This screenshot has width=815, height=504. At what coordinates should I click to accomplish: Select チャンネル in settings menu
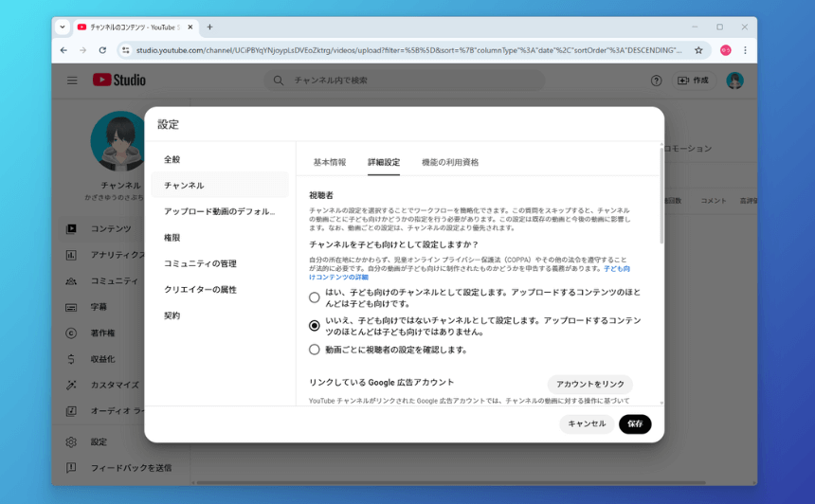[x=219, y=186]
